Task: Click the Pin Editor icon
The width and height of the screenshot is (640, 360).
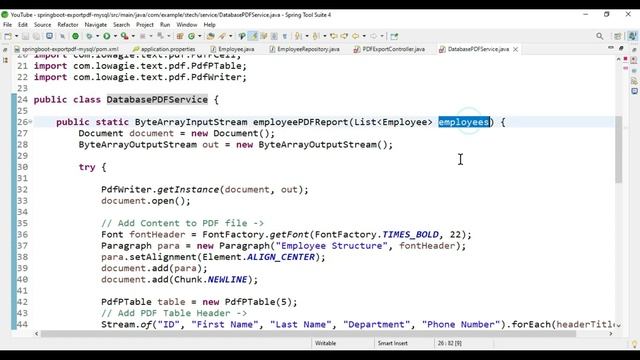Action: click(394, 36)
